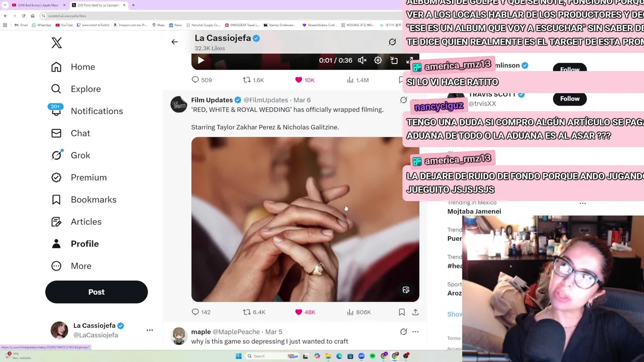644x362 pixels.
Task: Click Grok icon on Film Updates post
Action: (404, 100)
